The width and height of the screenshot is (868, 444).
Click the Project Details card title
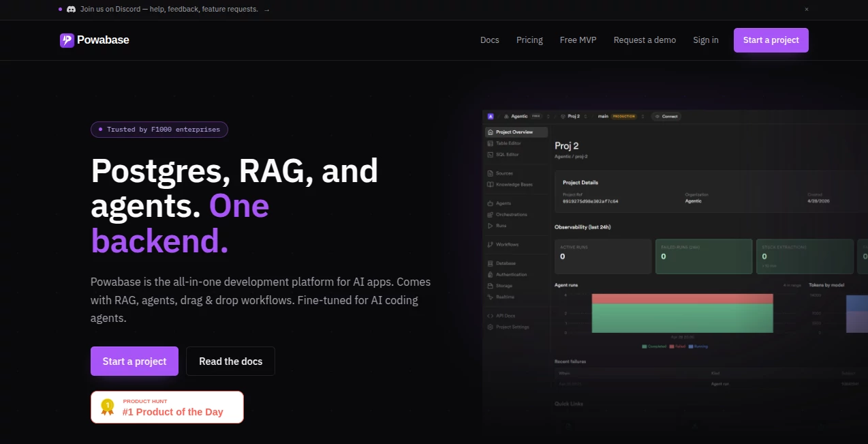coord(580,183)
